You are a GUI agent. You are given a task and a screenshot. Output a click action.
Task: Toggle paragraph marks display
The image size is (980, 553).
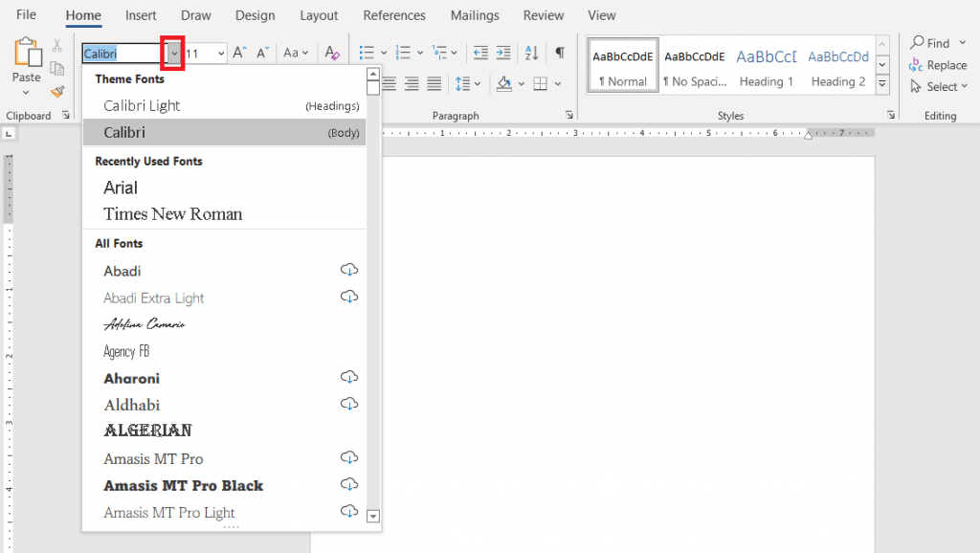[x=560, y=53]
